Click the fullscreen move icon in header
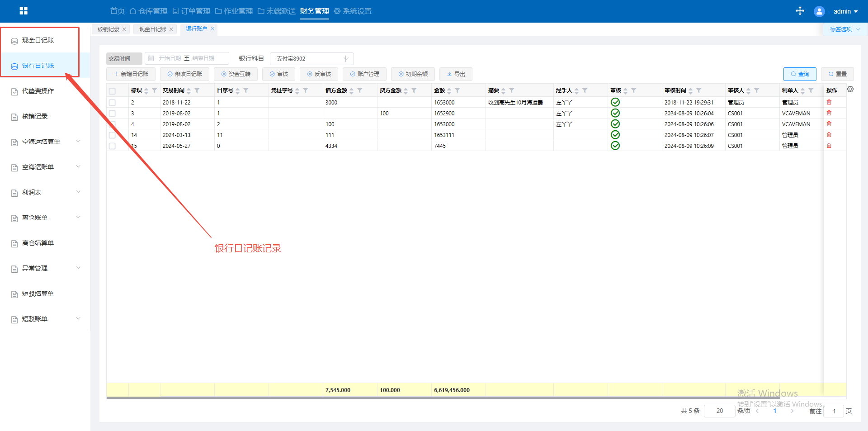 (x=800, y=11)
